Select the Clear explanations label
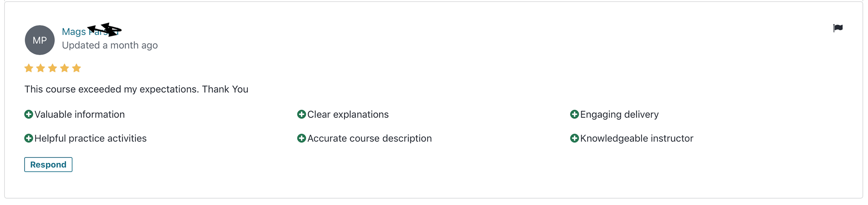868x205 pixels. pos(348,114)
